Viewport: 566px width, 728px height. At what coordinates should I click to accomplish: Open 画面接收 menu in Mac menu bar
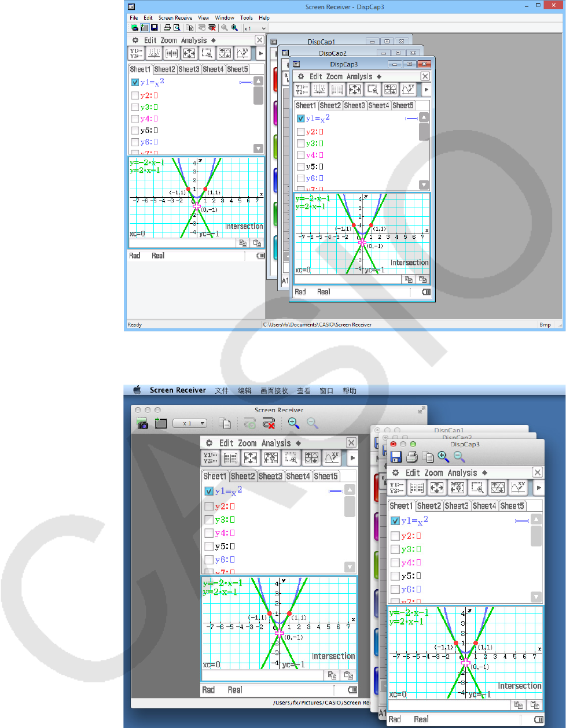pos(274,390)
